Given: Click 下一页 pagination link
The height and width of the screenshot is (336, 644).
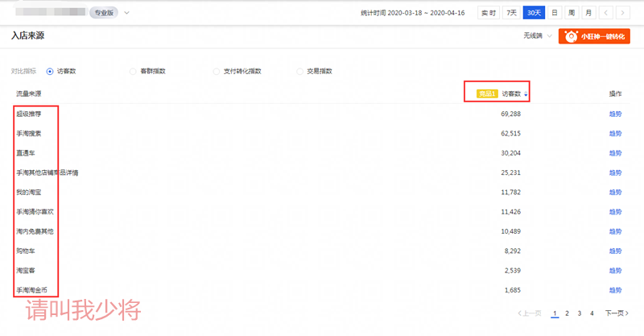Looking at the screenshot, I should (616, 313).
